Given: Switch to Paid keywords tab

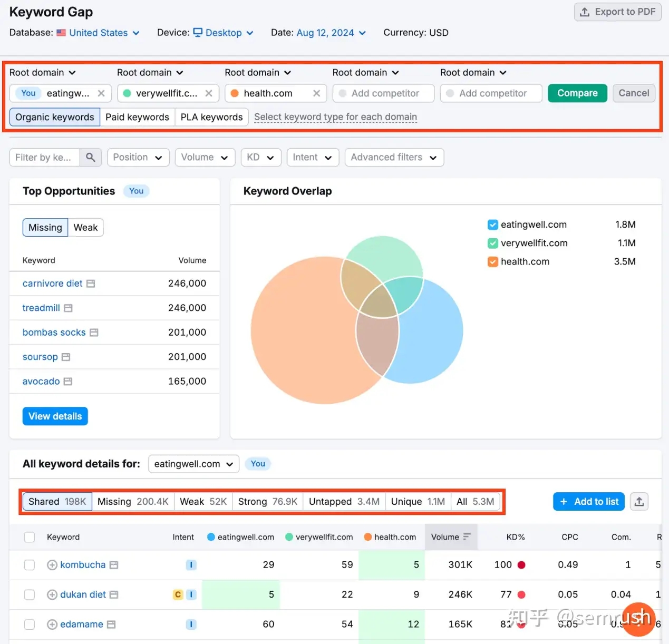Looking at the screenshot, I should tap(137, 117).
